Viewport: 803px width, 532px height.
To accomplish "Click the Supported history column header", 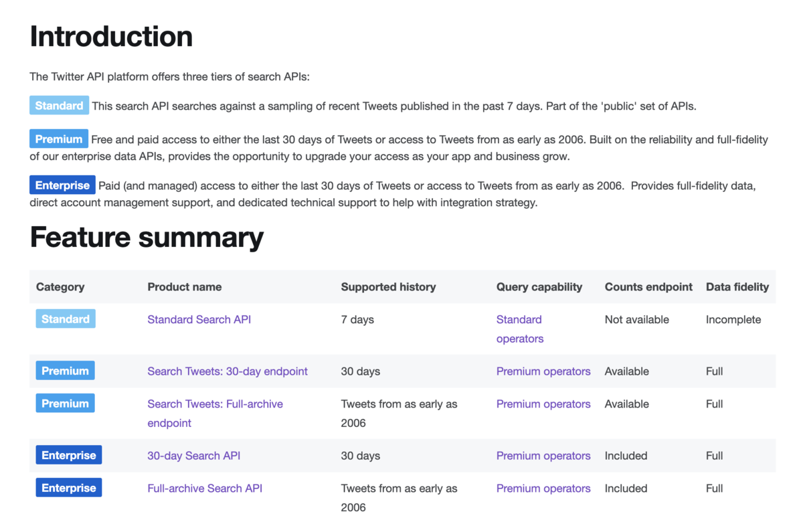I will click(388, 286).
